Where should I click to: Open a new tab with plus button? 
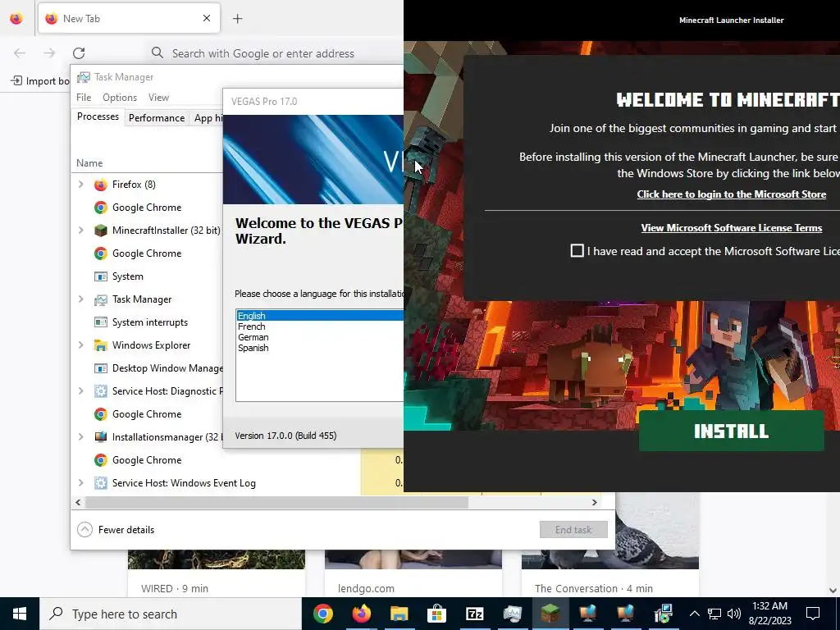point(237,19)
